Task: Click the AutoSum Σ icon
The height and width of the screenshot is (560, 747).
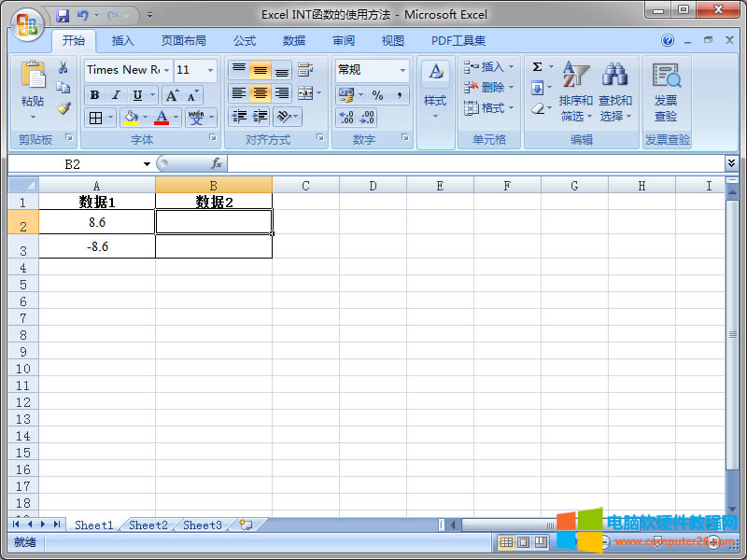Action: (x=540, y=66)
